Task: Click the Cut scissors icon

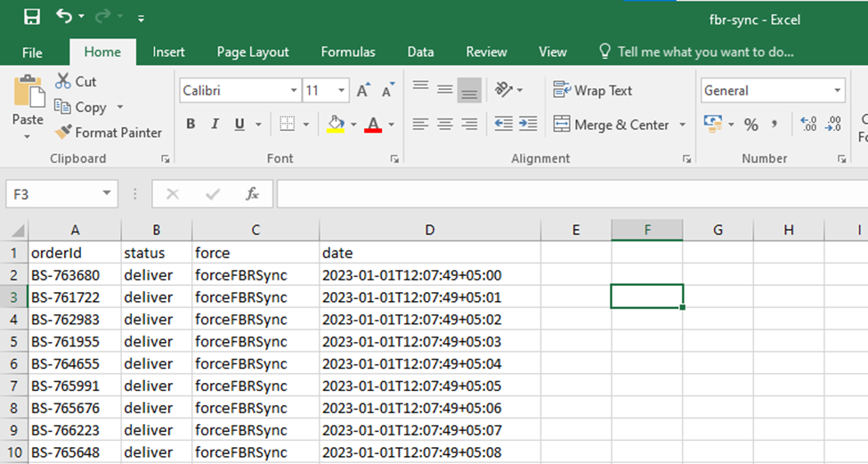Action: tap(63, 82)
